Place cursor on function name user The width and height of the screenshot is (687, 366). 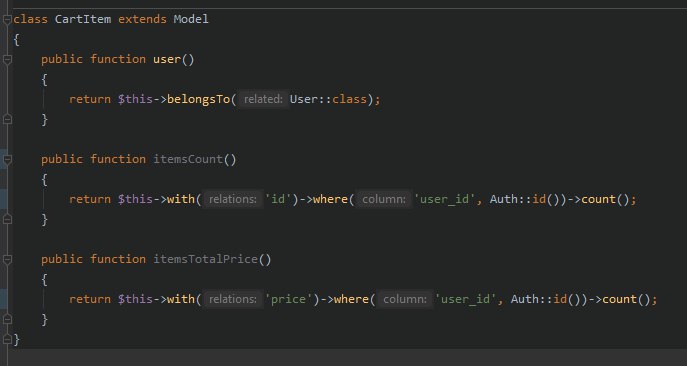[166, 59]
